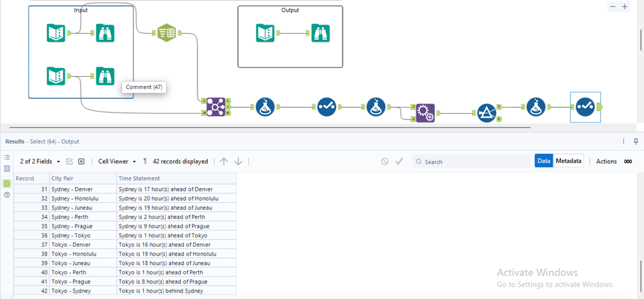The image size is (644, 299).
Task: Select the Sydney - Denver cell
Action: pos(83,189)
